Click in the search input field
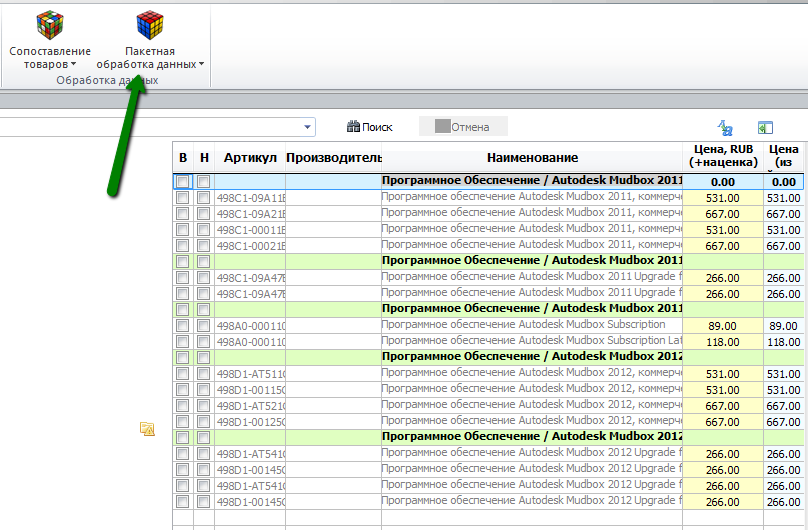Screen dimensions: 808x530 [x=149, y=127]
